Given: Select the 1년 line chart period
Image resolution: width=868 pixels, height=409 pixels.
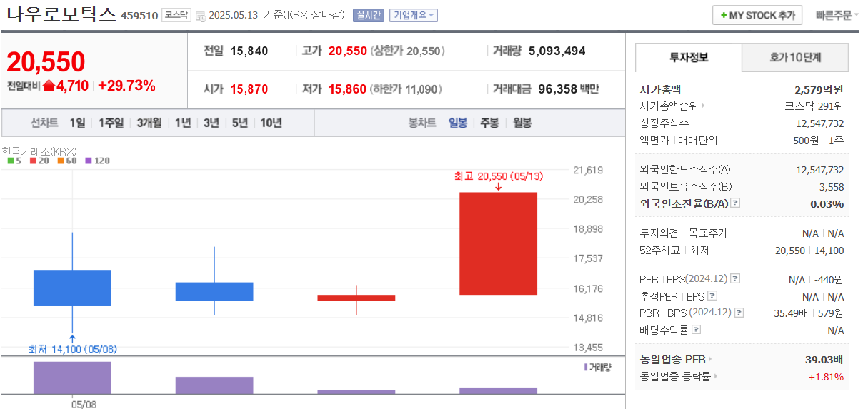Looking at the screenshot, I should [183, 123].
